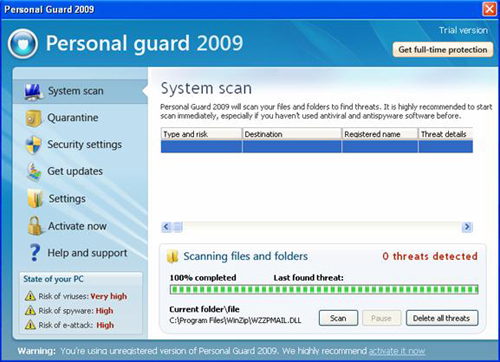Open the Settings folder icon
This screenshot has width=500, height=362.
coord(35,198)
